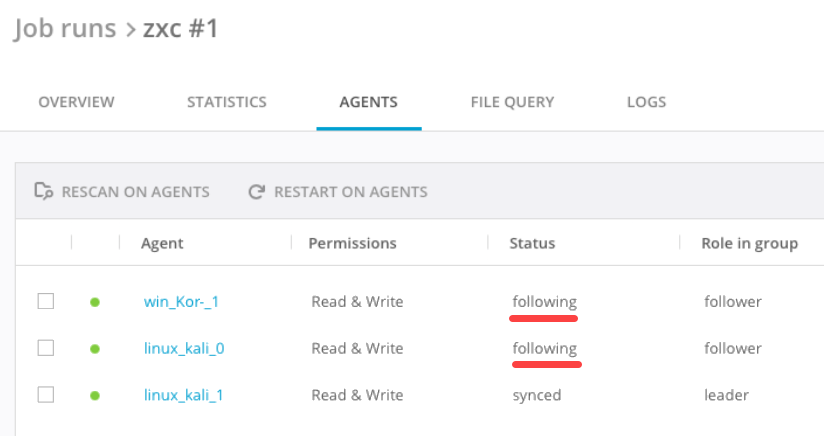Select the linux_kali_0 row checkbox
The image size is (824, 436).
tap(45, 348)
